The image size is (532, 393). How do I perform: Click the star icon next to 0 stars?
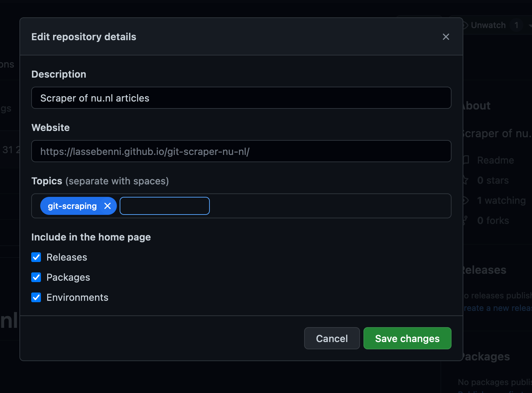[x=466, y=180]
